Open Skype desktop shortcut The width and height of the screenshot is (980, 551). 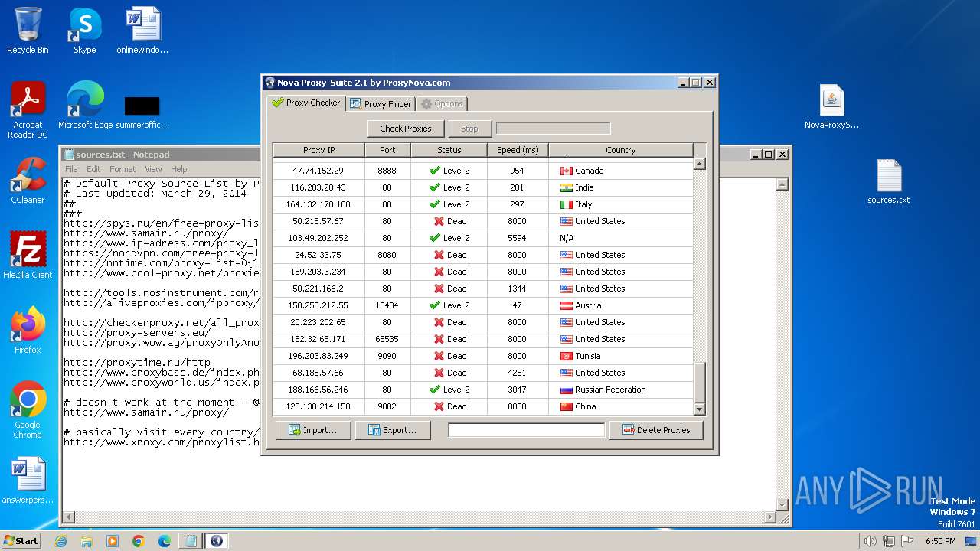coord(84,31)
